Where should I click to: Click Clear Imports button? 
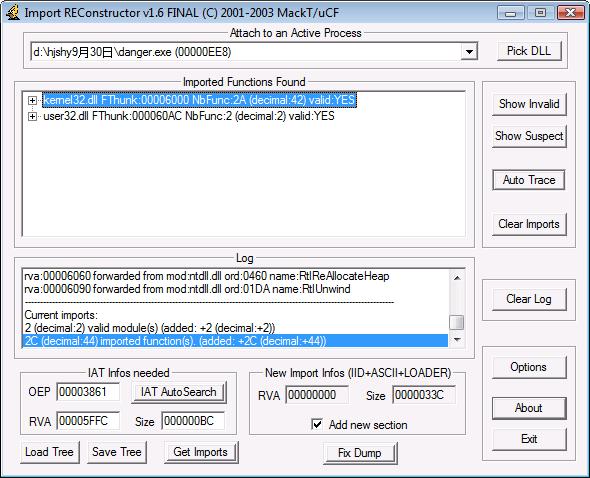[x=529, y=224]
